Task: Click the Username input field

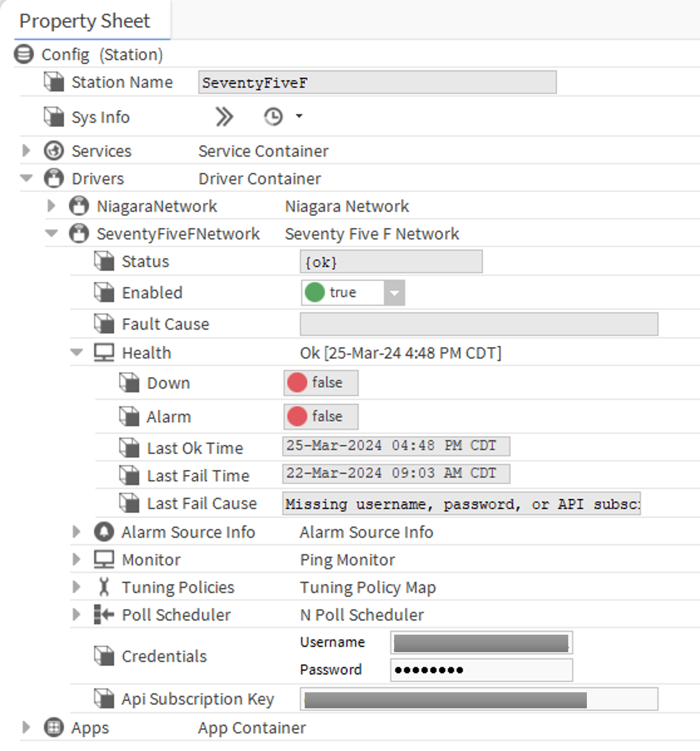Action: 481,643
